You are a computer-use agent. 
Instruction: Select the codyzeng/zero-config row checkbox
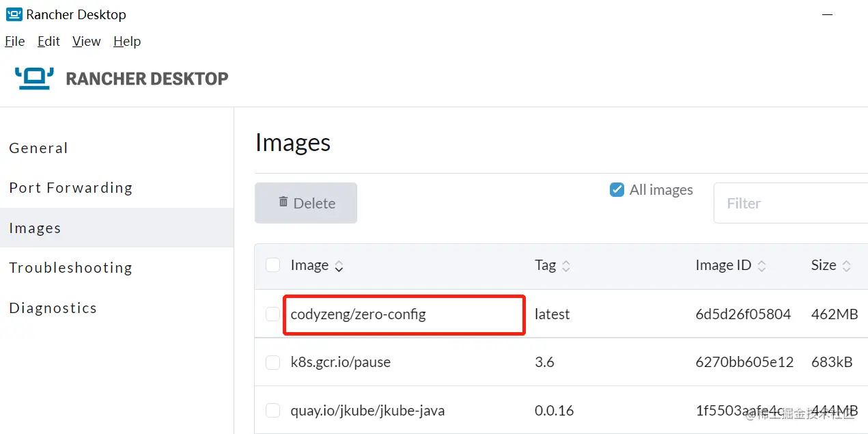[x=272, y=314]
